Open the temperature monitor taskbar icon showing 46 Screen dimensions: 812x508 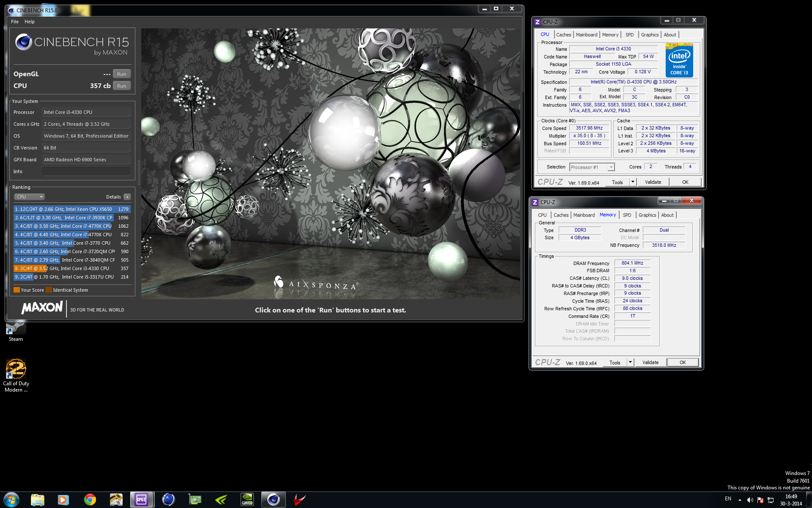(x=116, y=500)
